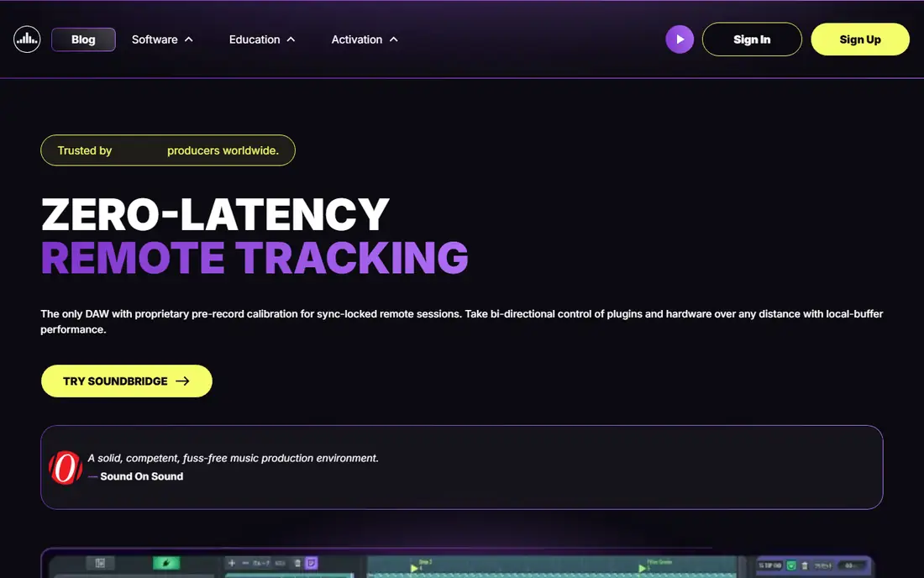Expand the Software dropdown menu
Viewport: 924px width, 578px height.
pos(162,39)
